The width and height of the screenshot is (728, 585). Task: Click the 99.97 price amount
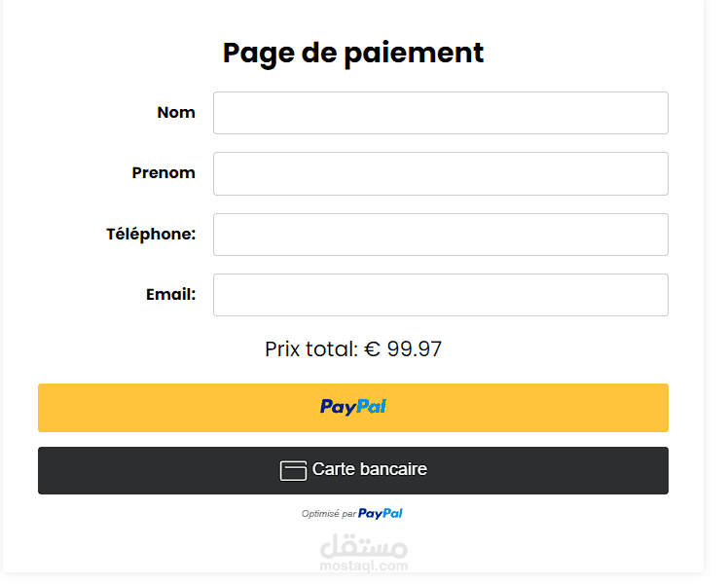coord(415,349)
